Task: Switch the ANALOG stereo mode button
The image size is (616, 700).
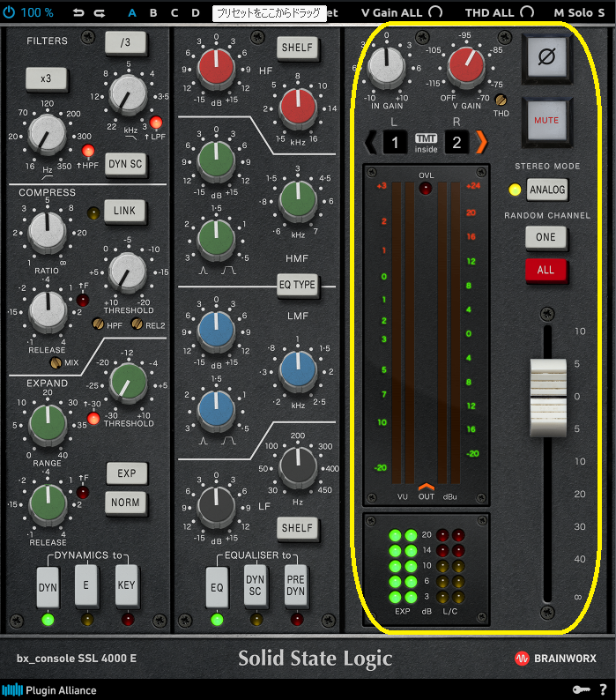Action: point(547,190)
